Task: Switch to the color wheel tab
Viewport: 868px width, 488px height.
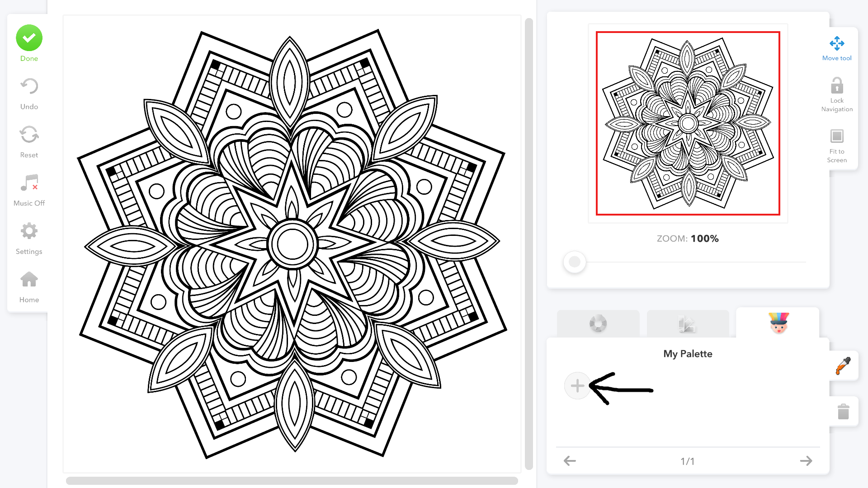Action: (598, 324)
